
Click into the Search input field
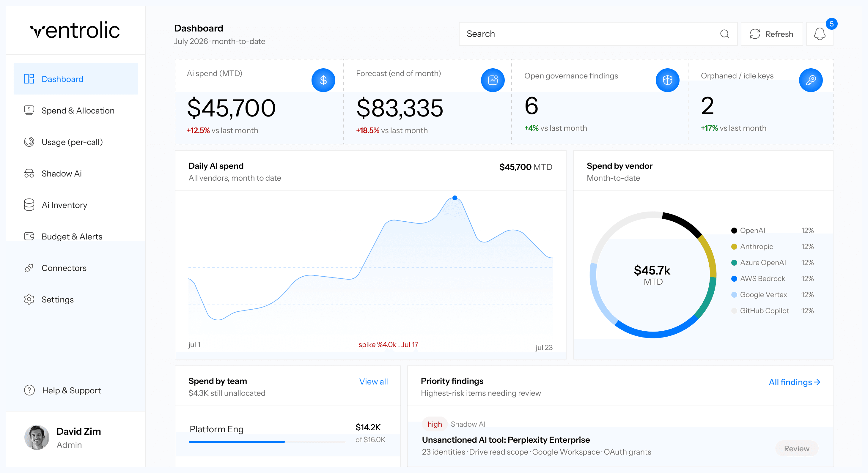pyautogui.click(x=598, y=34)
